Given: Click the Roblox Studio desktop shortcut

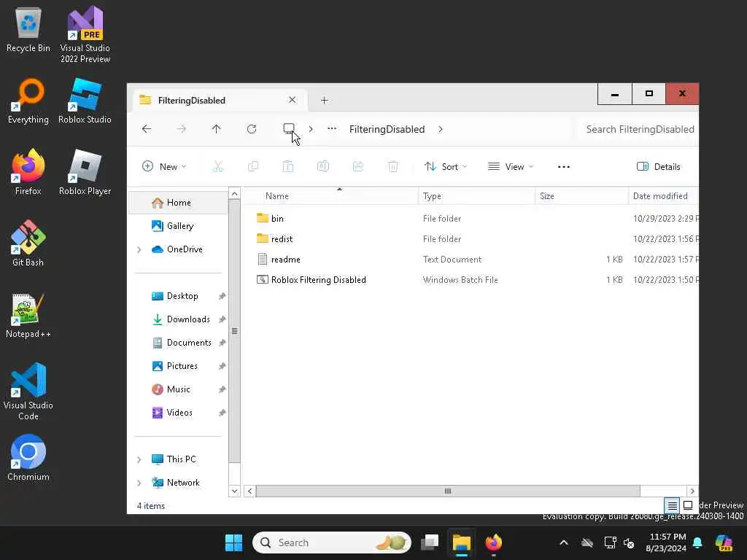Looking at the screenshot, I should (x=85, y=101).
